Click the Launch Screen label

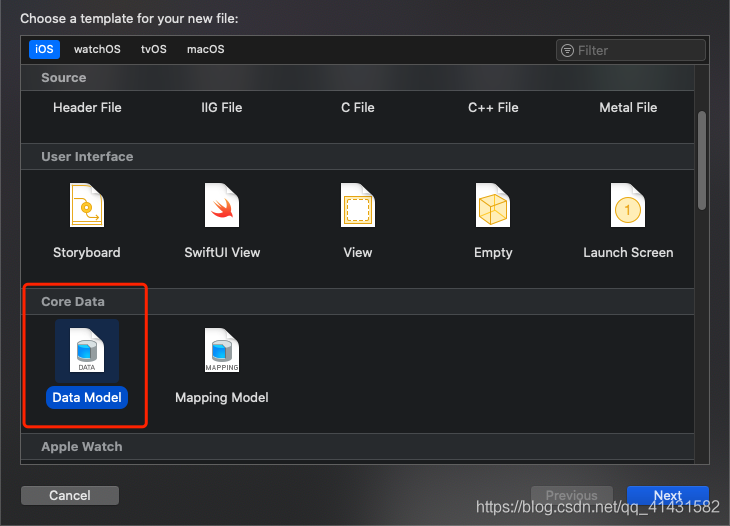[x=628, y=252]
